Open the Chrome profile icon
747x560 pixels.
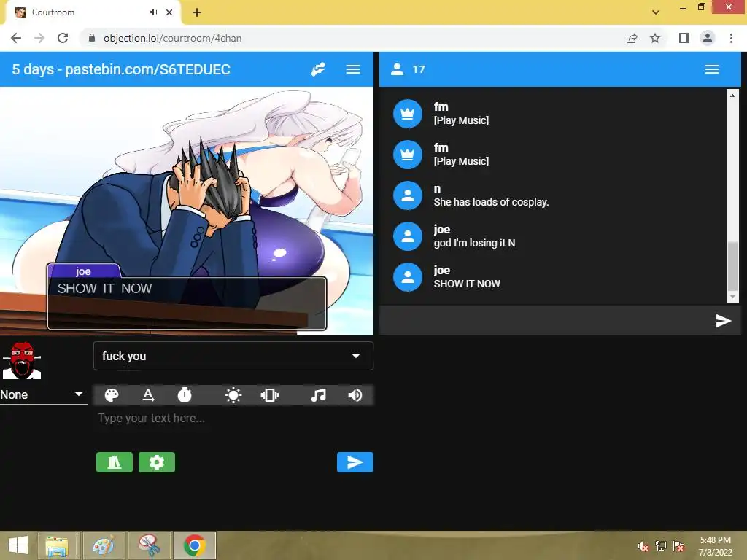point(708,38)
